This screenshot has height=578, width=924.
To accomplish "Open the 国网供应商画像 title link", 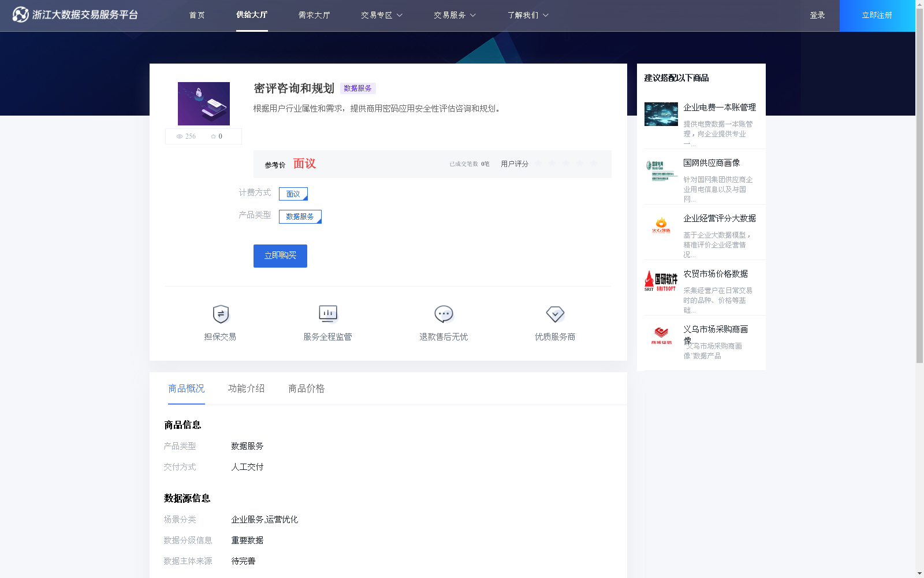I will (x=711, y=163).
